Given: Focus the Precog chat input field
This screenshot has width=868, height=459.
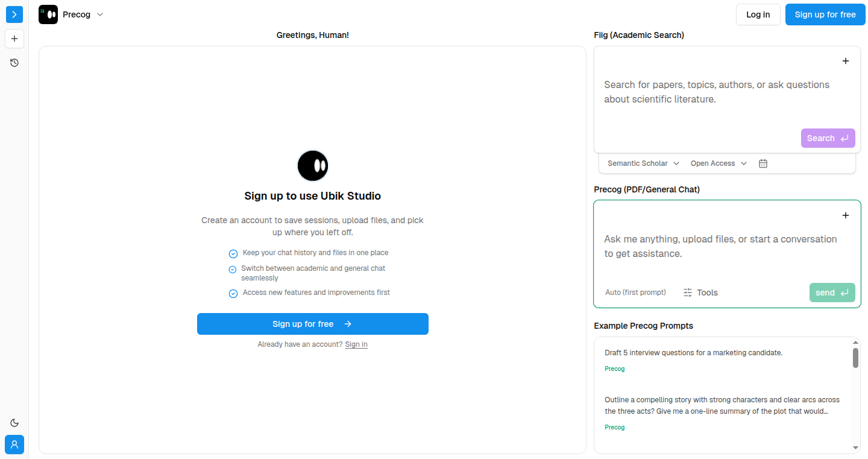Looking at the screenshot, I should tap(728, 246).
